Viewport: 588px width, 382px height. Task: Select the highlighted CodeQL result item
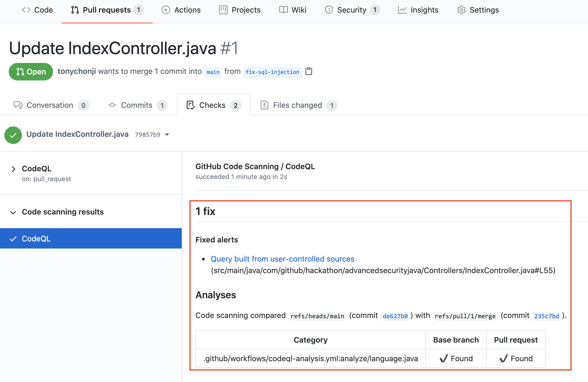[x=91, y=239]
